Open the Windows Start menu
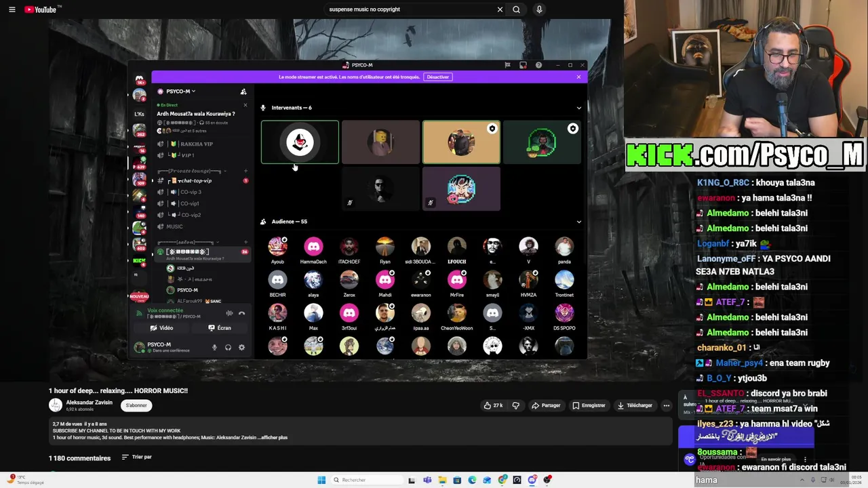 tap(321, 480)
